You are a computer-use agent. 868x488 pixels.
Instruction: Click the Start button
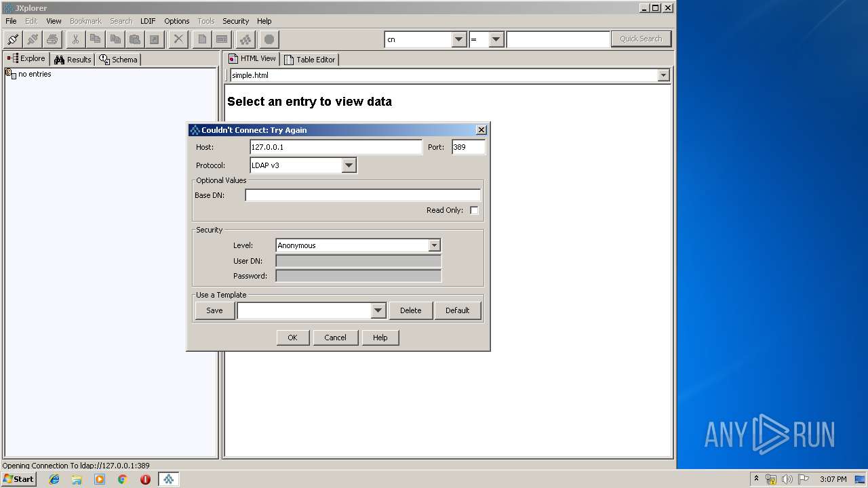tap(18, 479)
